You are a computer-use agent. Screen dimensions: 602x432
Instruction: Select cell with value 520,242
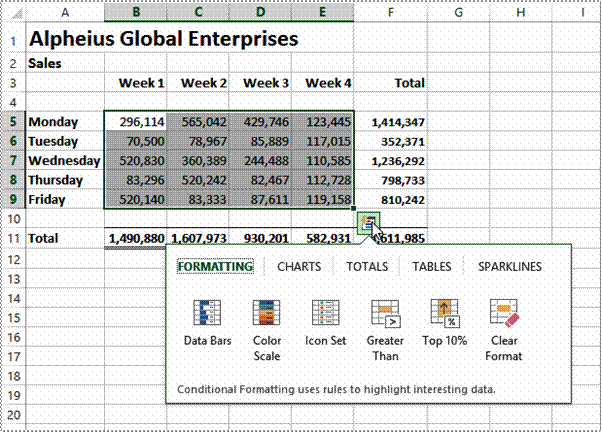198,180
